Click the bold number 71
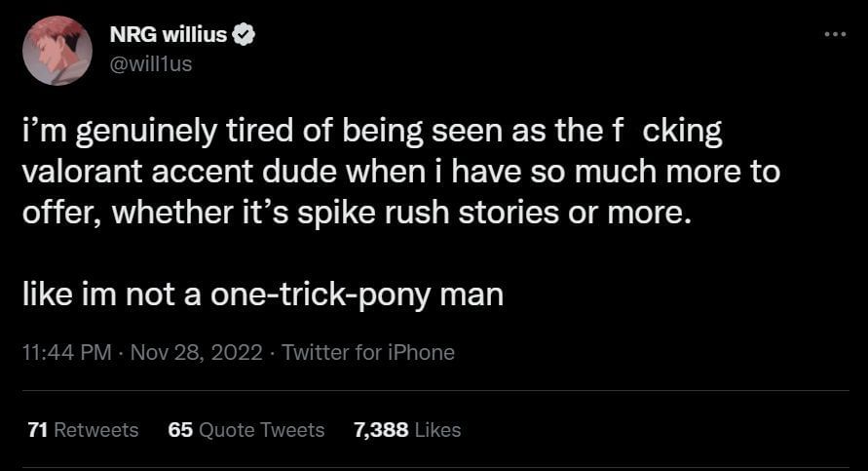The image size is (868, 471). click(38, 429)
